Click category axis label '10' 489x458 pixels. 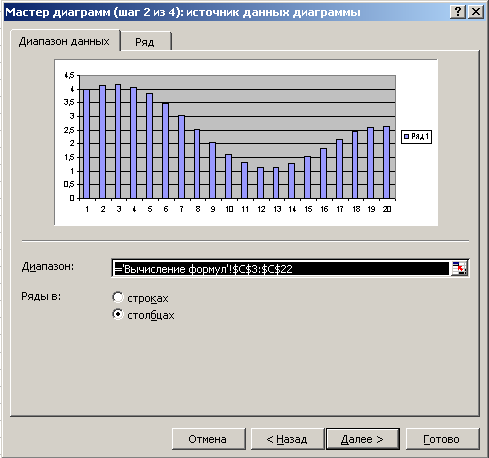(x=229, y=209)
